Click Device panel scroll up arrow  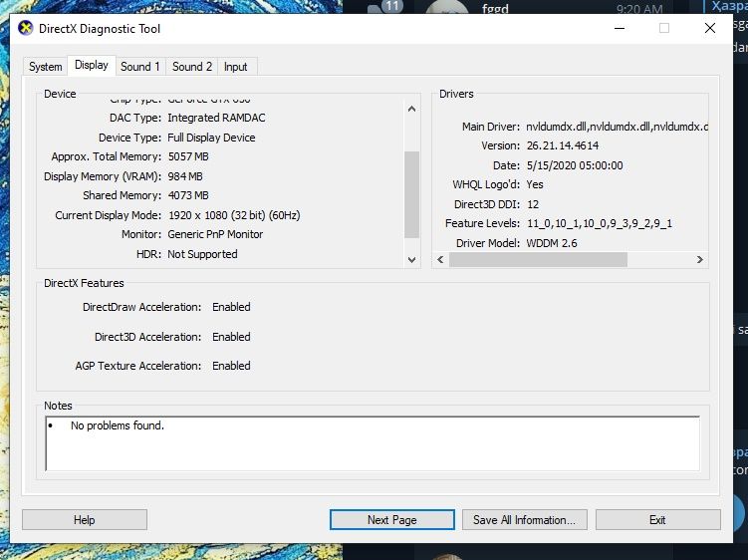coord(411,109)
